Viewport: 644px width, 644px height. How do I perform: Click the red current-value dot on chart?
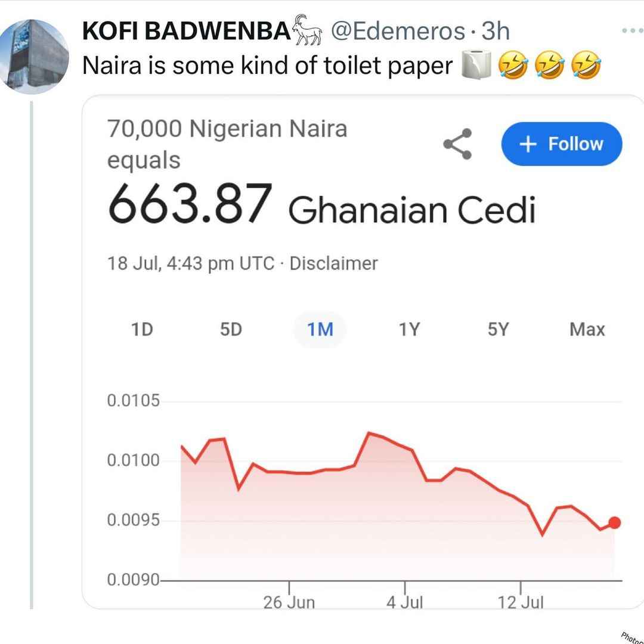pyautogui.click(x=614, y=522)
